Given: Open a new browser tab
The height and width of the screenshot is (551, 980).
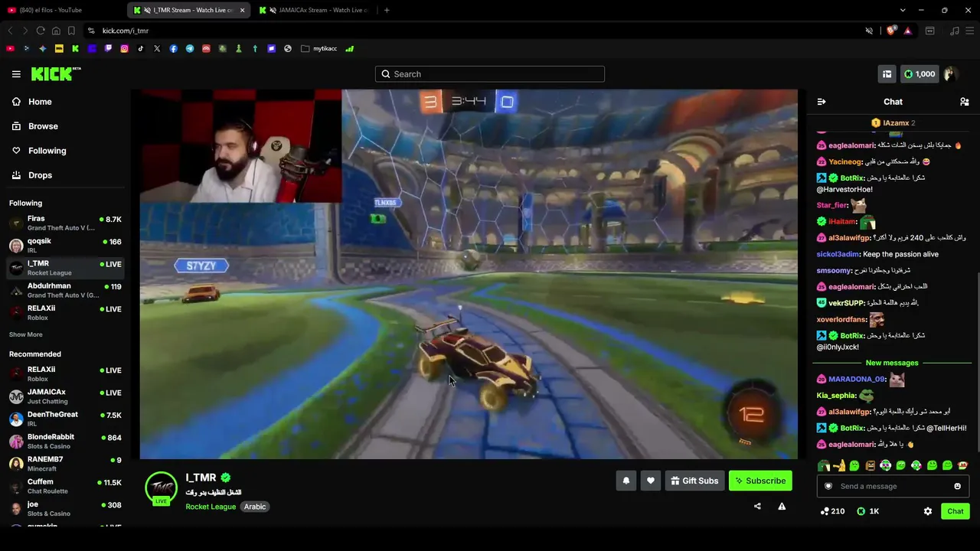Looking at the screenshot, I should point(387,10).
